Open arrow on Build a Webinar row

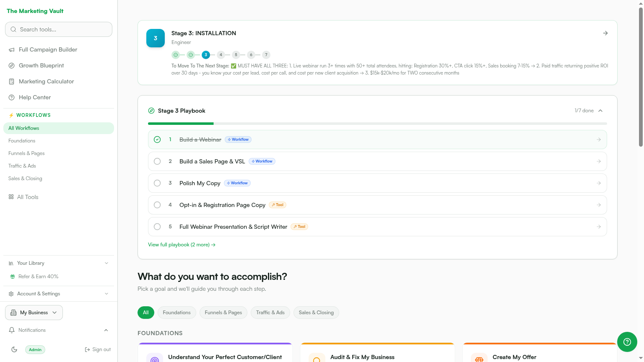pyautogui.click(x=599, y=140)
